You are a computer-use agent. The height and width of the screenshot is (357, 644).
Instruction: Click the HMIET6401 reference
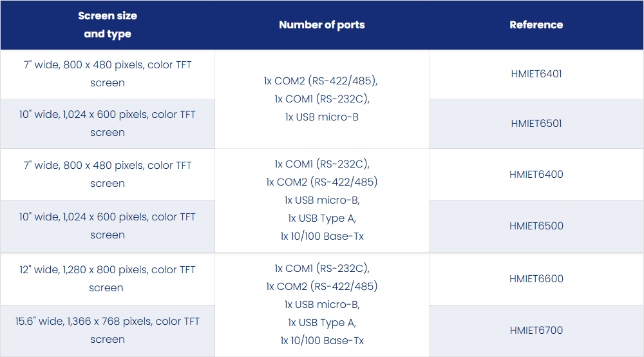coord(536,74)
